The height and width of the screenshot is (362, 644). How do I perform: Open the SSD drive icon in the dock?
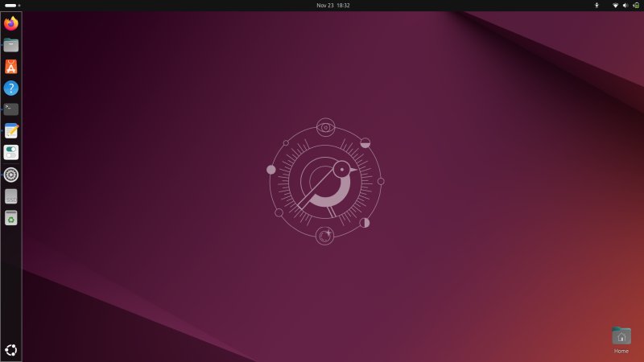[x=11, y=196]
